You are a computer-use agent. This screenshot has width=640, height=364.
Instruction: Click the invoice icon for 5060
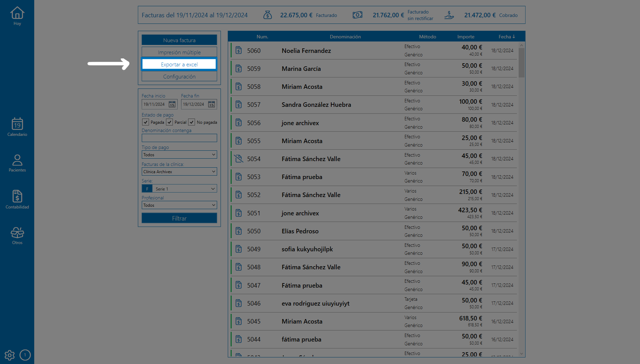239,50
